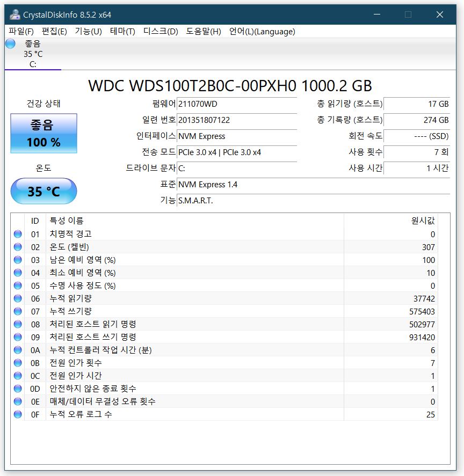Click the interface field NVM Express
The height and width of the screenshot is (476, 464).
pos(237,136)
